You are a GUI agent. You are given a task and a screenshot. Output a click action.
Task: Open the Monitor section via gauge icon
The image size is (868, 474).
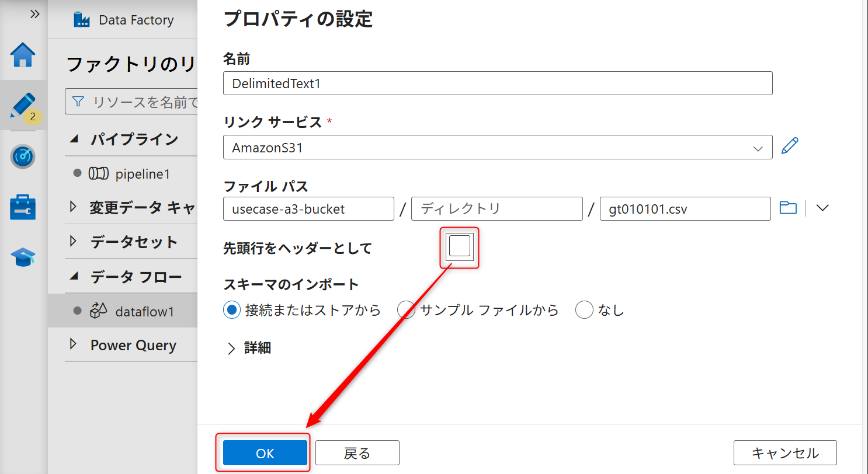click(x=23, y=156)
